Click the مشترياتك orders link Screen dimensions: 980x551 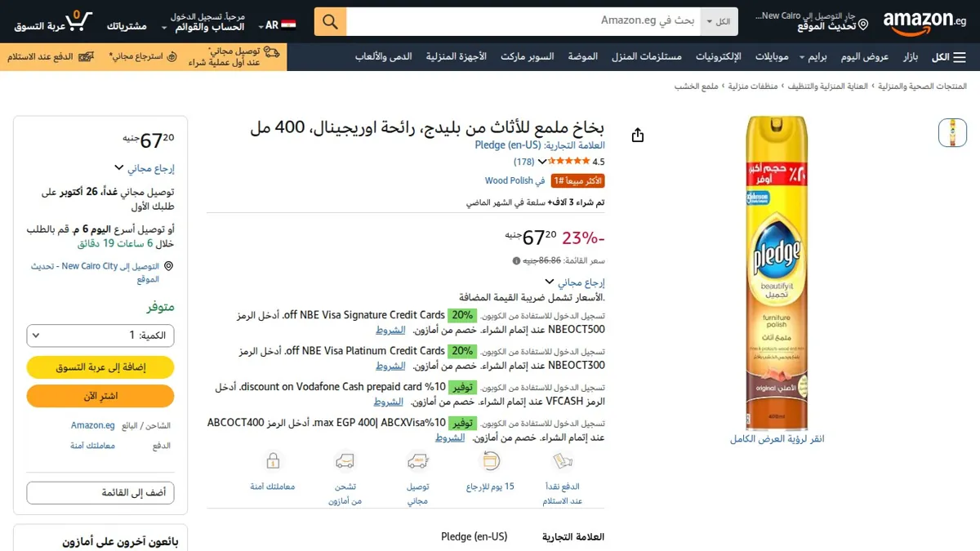127,26
